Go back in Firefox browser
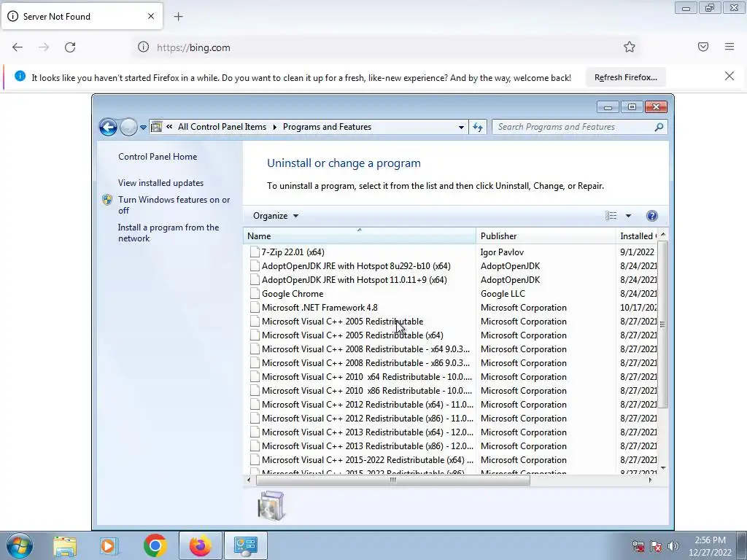This screenshot has height=560, width=747. point(18,47)
